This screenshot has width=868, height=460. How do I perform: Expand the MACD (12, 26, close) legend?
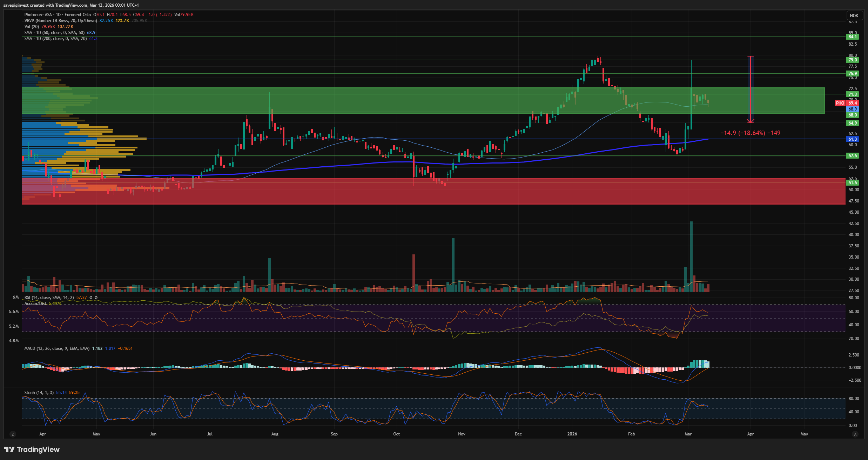(x=57, y=348)
